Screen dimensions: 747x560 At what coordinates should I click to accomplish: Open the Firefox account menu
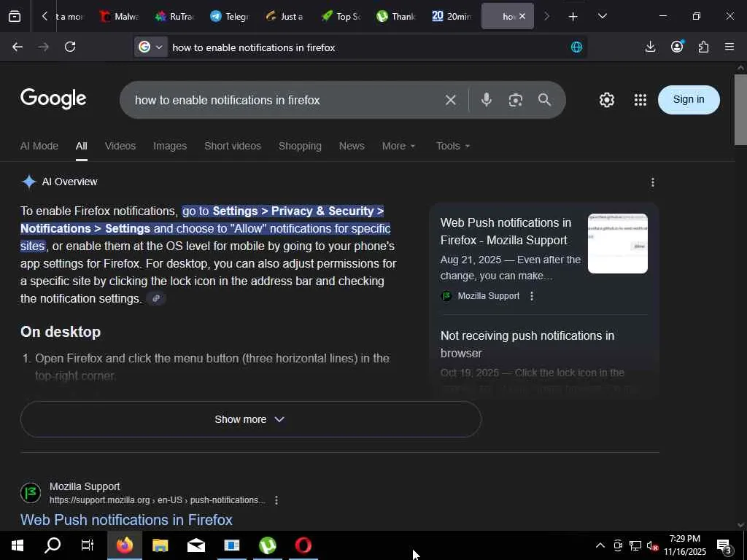[677, 47]
